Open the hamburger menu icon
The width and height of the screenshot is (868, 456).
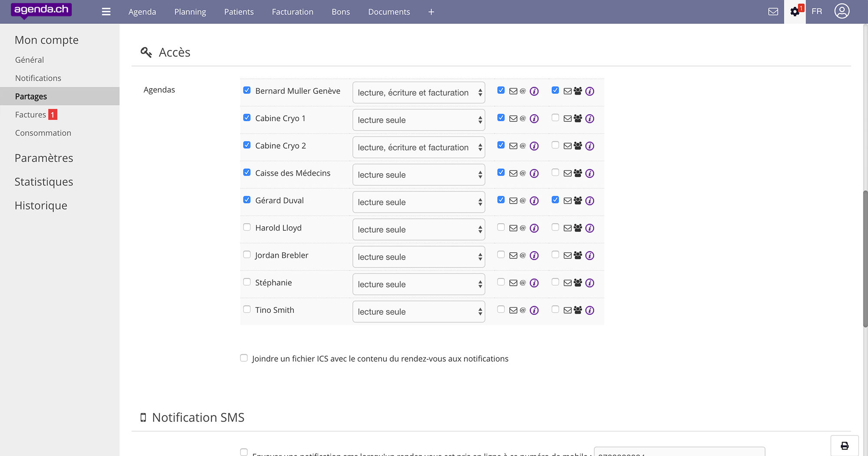106,12
